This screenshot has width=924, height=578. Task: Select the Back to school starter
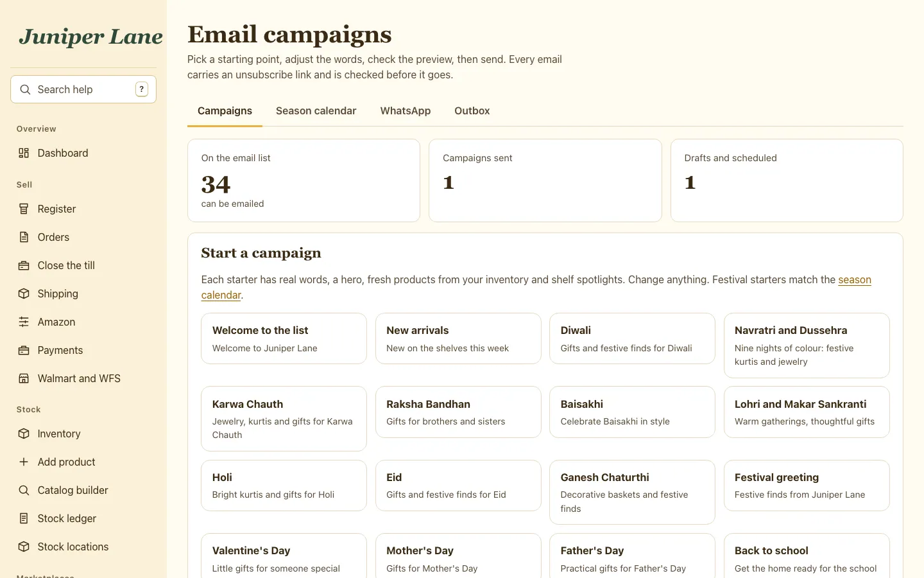pos(807,556)
